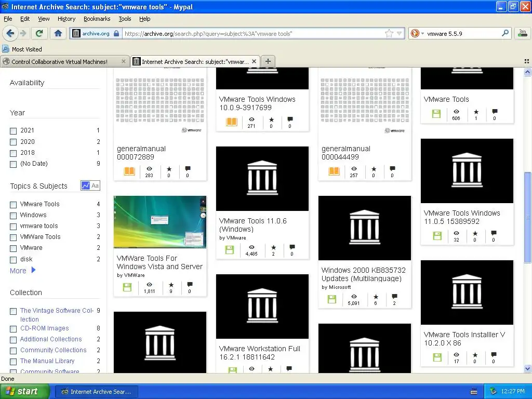Screen dimensions: 532x399
Task: Click the views eye icon under VMware Tools Installler V
Action: coord(456,355)
